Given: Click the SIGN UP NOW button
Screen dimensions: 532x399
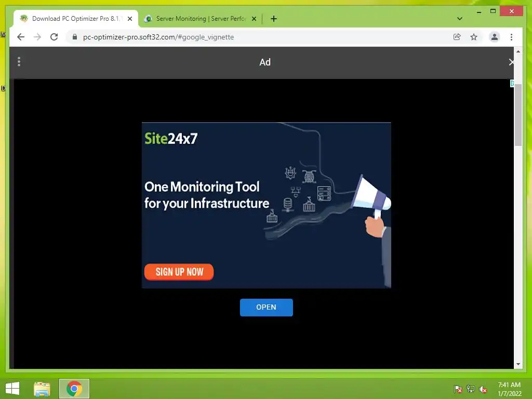Looking at the screenshot, I should (x=179, y=272).
